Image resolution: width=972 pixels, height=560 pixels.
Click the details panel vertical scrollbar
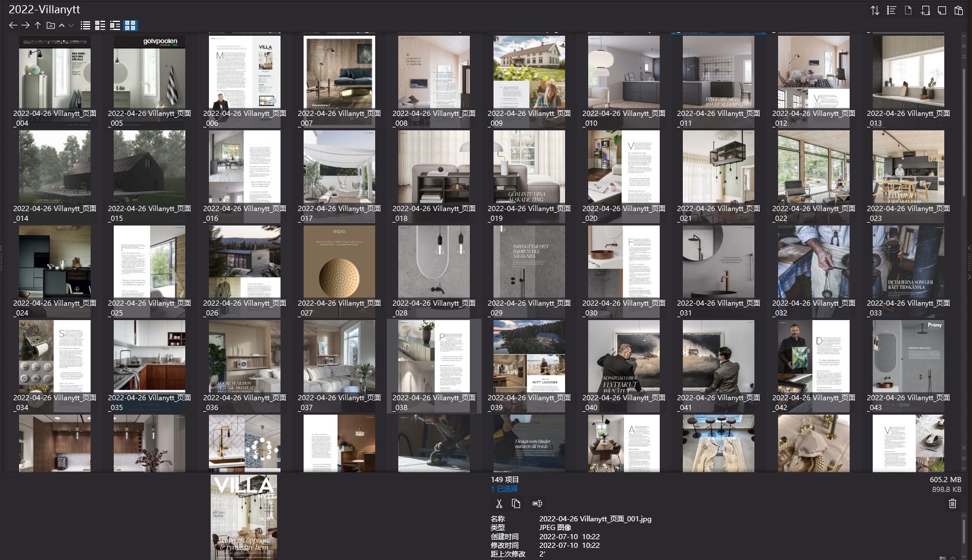point(963,531)
